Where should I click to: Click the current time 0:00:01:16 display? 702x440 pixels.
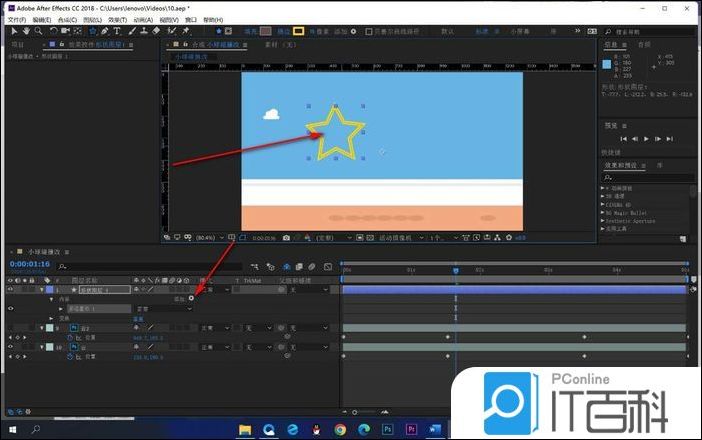click(x=30, y=265)
